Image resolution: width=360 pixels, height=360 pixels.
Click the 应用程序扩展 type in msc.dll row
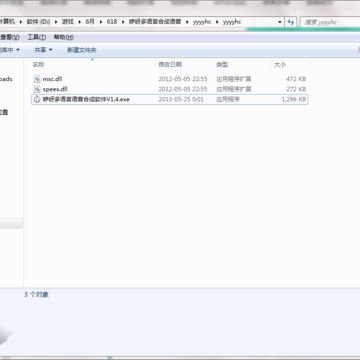pyautogui.click(x=234, y=79)
